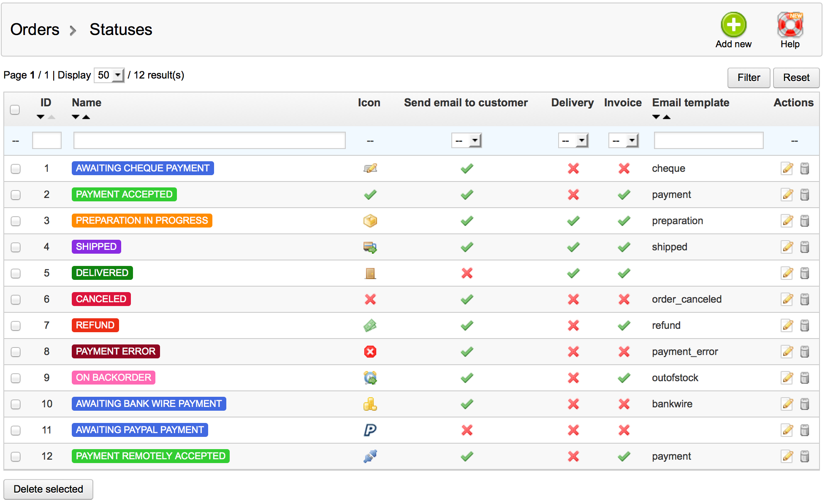Toggle Send email cross for Delivered row

[x=467, y=273]
